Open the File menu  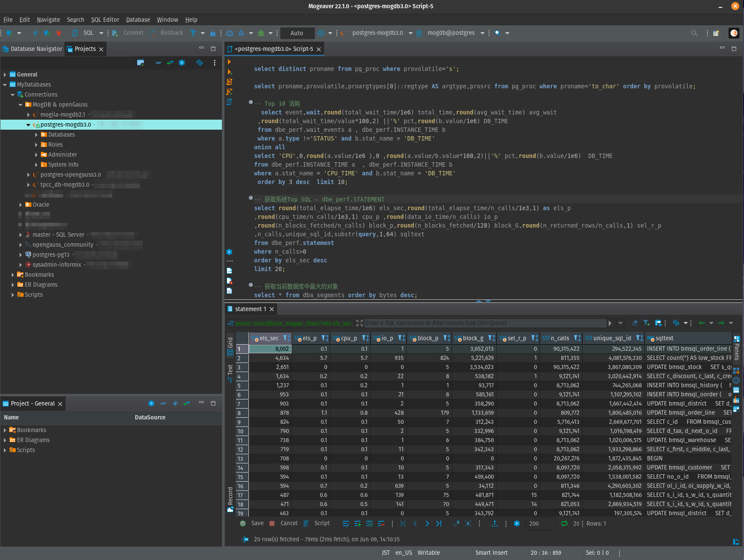tap(8, 20)
